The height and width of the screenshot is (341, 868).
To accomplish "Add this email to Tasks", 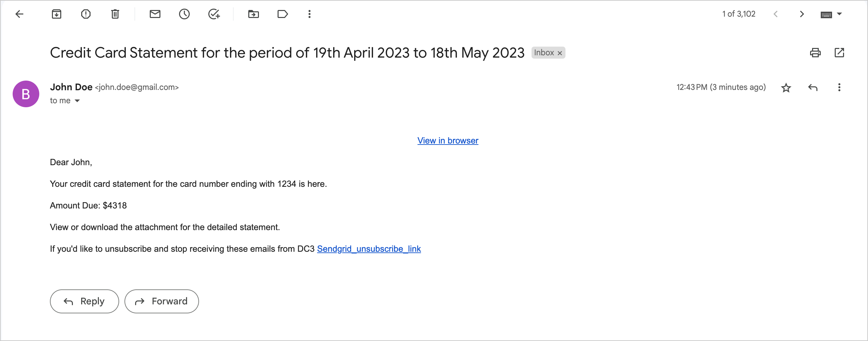I will tap(214, 14).
